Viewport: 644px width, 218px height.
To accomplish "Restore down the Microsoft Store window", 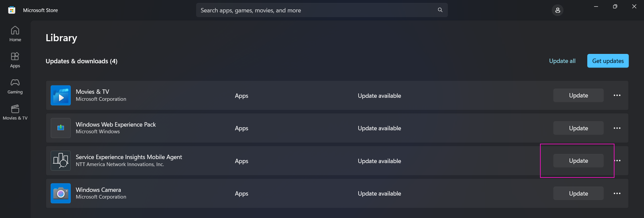I will click(615, 6).
